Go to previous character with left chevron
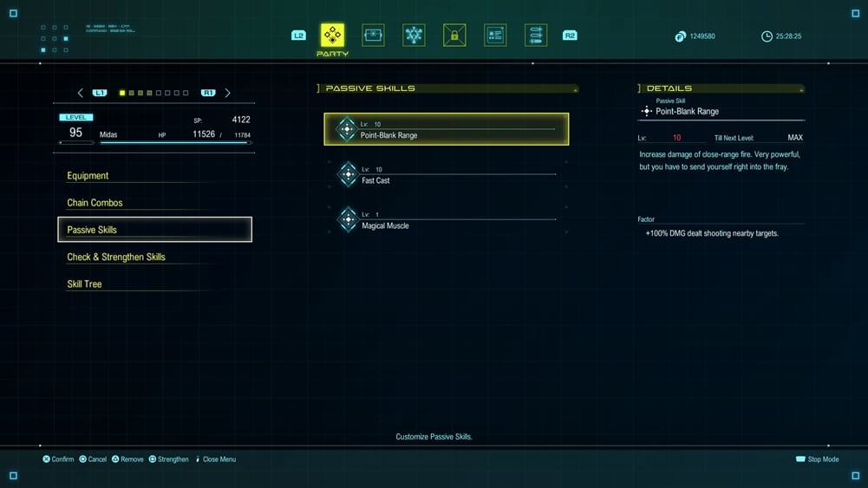The width and height of the screenshot is (868, 488). [x=81, y=93]
